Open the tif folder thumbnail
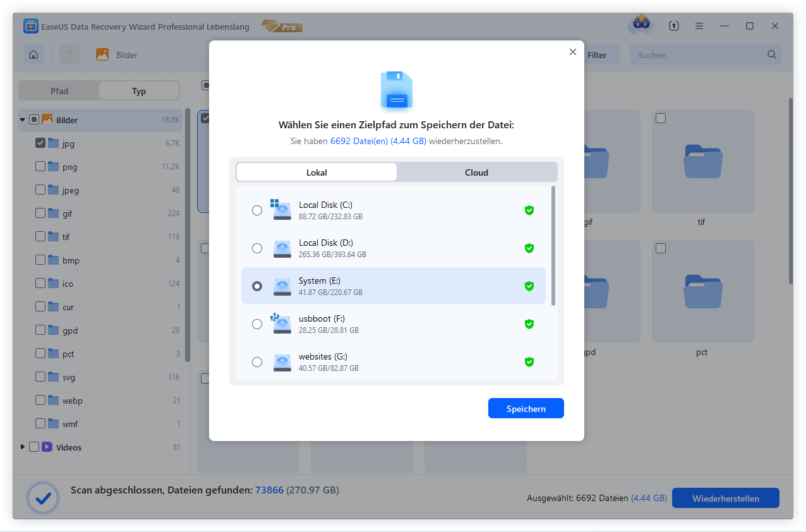The height and width of the screenshot is (532, 806). tap(702, 161)
